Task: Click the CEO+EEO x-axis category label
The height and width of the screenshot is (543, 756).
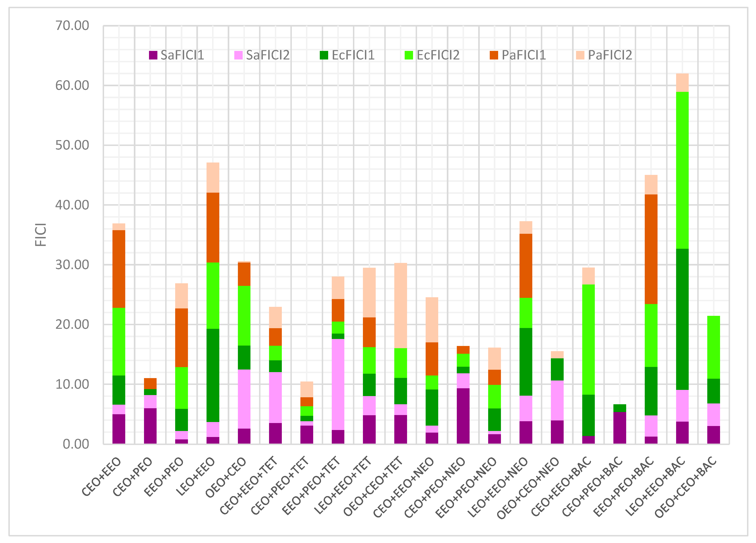Action: click(102, 477)
